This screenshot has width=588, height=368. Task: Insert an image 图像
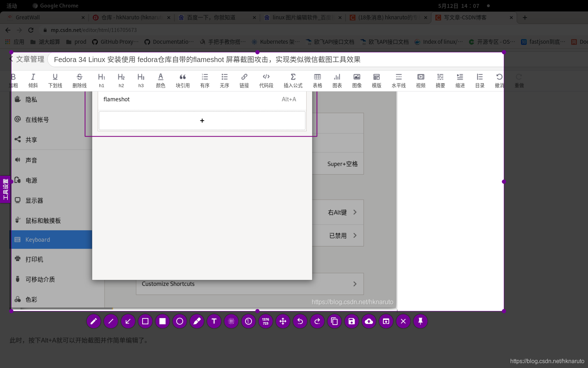pos(357,81)
